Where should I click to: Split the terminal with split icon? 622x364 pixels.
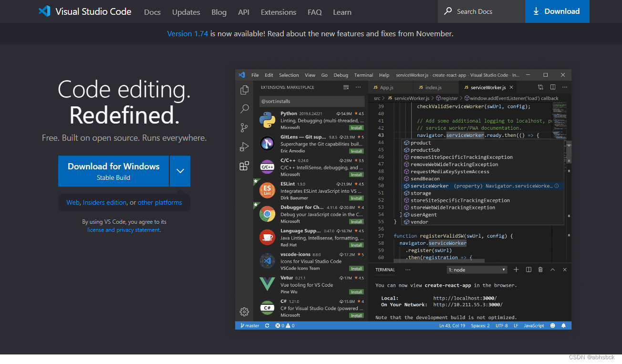pyautogui.click(x=529, y=270)
